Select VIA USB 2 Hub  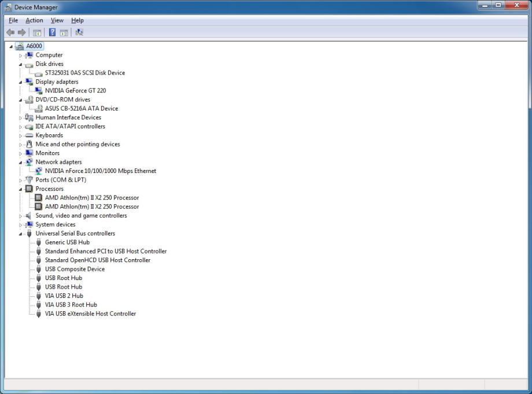tap(64, 296)
